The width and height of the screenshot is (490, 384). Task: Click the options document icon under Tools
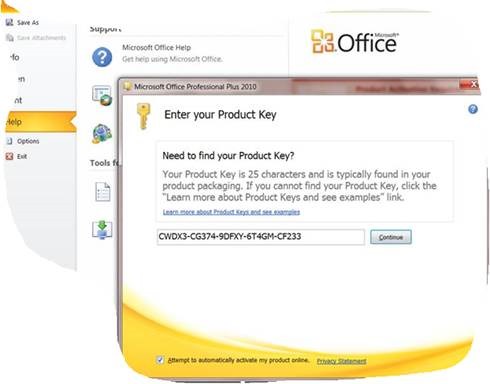point(102,192)
